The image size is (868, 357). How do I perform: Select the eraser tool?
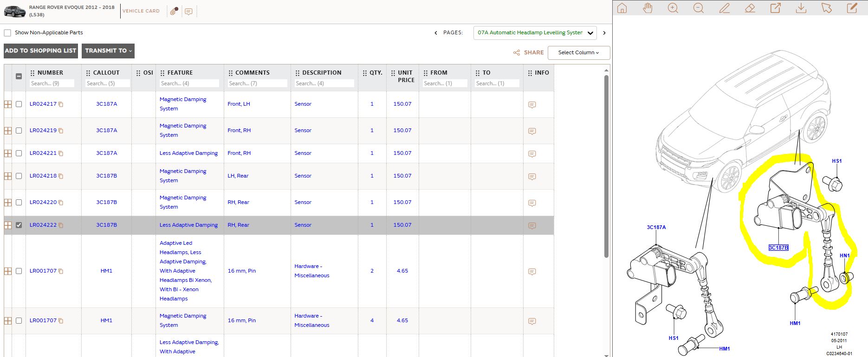click(x=750, y=8)
